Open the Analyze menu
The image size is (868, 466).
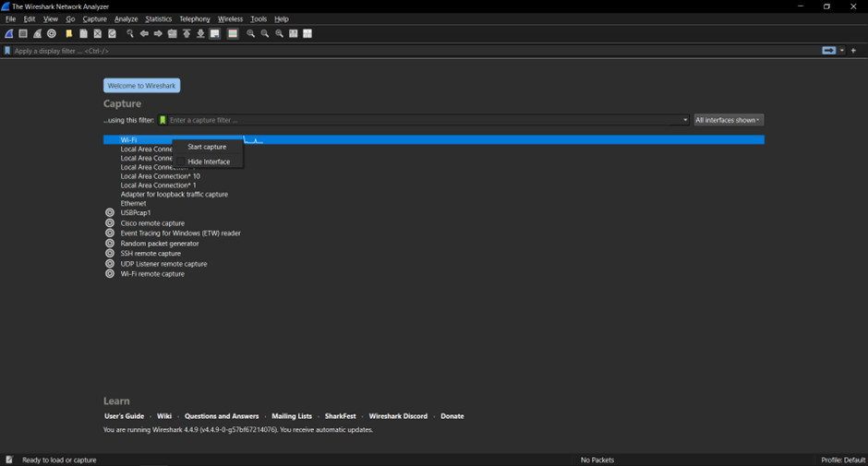127,18
